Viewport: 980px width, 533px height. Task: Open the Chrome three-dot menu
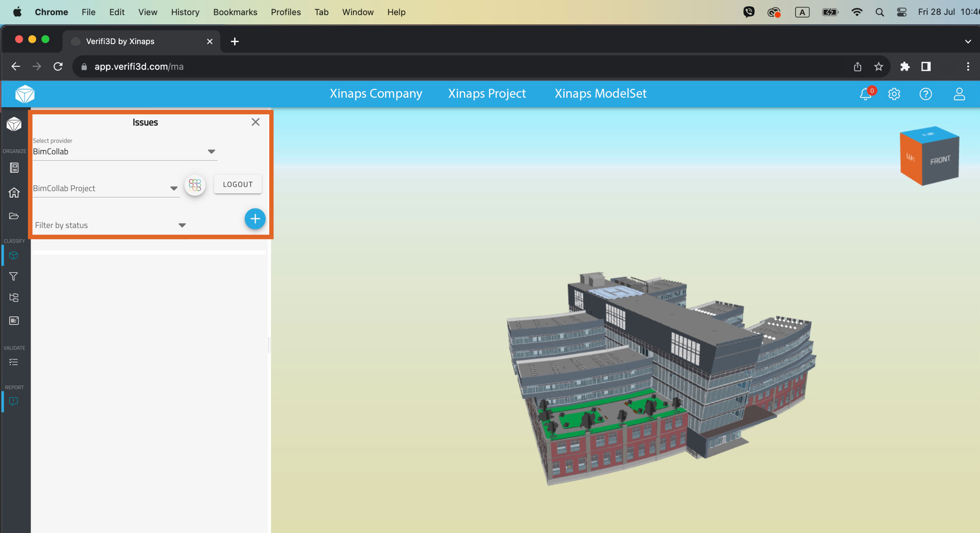tap(968, 67)
